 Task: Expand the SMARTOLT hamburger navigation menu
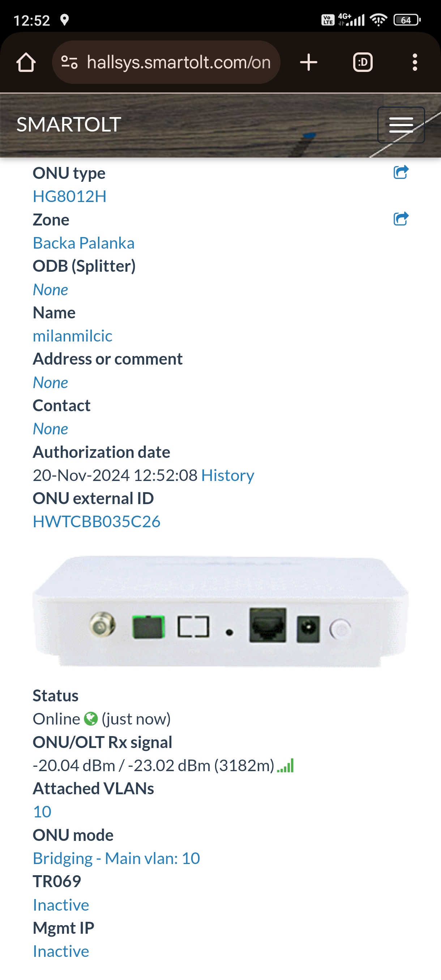click(x=401, y=125)
